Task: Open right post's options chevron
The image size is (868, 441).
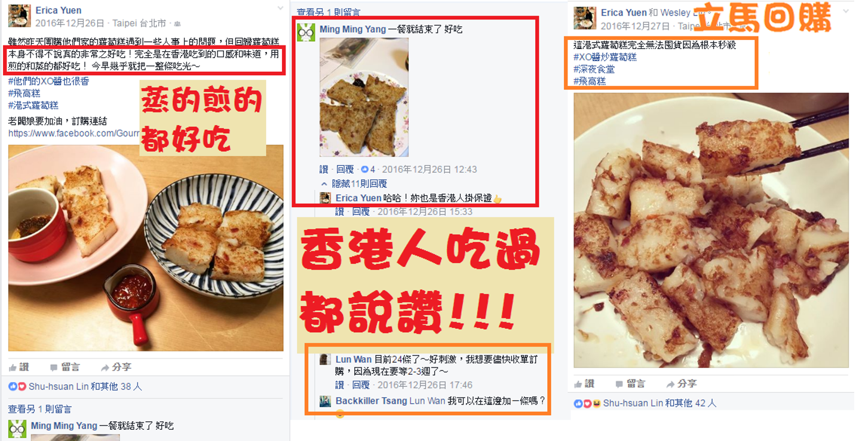Action: (846, 11)
